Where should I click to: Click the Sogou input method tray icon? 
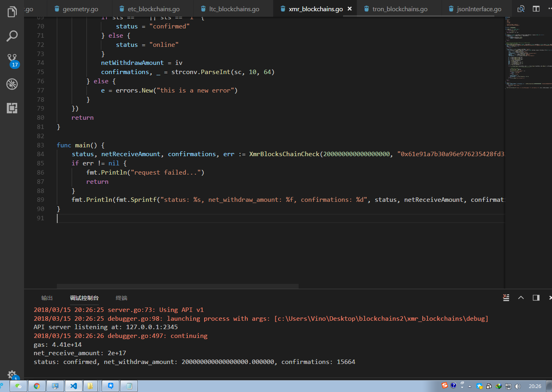click(444, 385)
